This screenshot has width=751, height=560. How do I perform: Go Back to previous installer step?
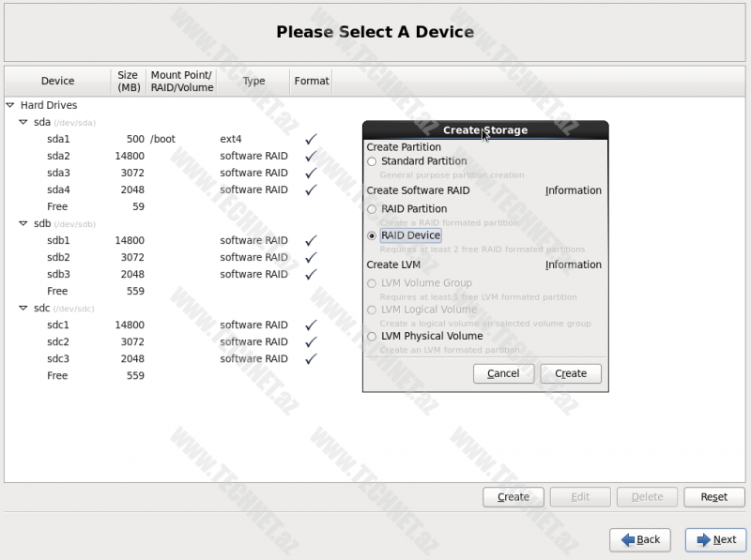(x=640, y=539)
